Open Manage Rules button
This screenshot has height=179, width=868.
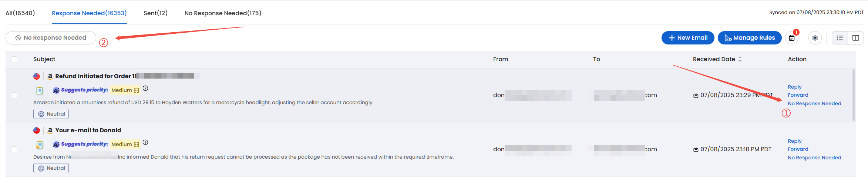coord(750,38)
